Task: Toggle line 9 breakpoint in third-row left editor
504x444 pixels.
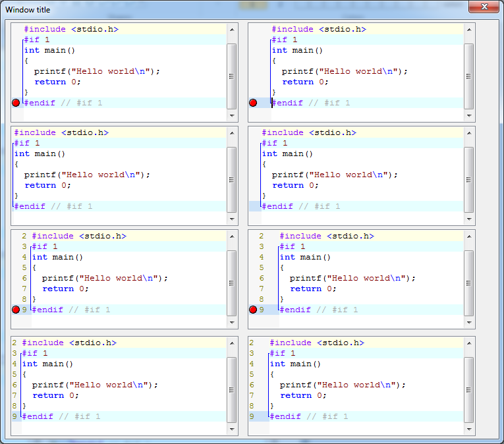Action: point(16,310)
